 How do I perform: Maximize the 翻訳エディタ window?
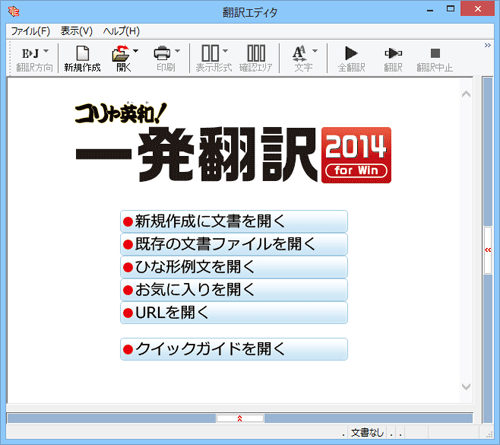pos(451,9)
